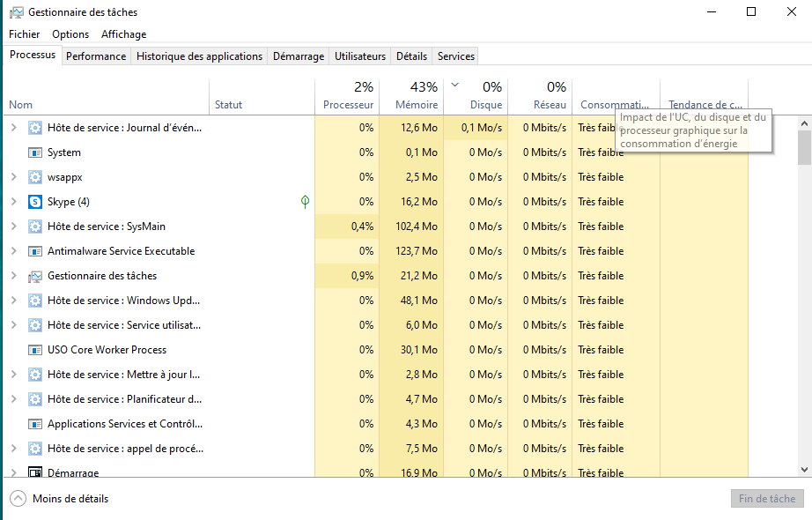The width and height of the screenshot is (812, 520).
Task: Click the USO Core Worker Process icon
Action: (x=35, y=350)
